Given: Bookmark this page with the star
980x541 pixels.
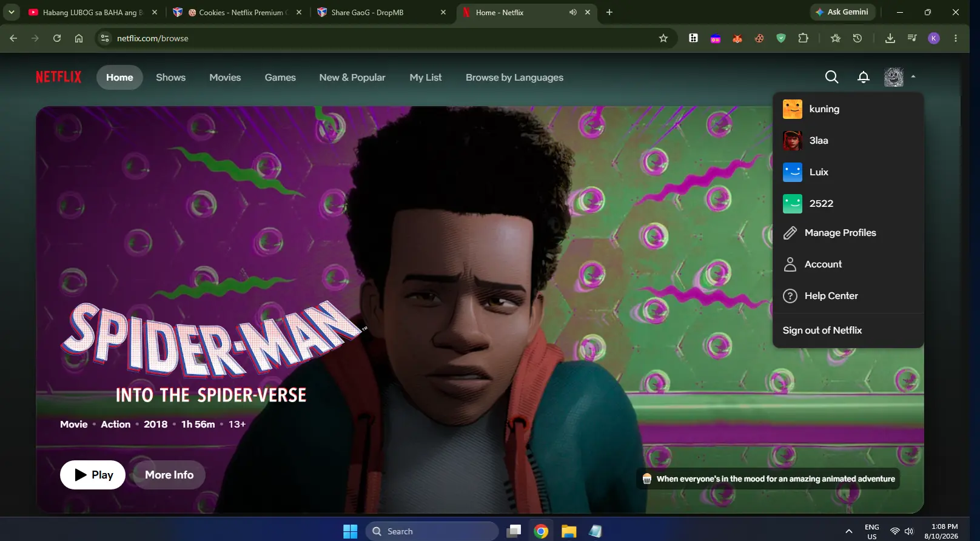Looking at the screenshot, I should [663, 38].
